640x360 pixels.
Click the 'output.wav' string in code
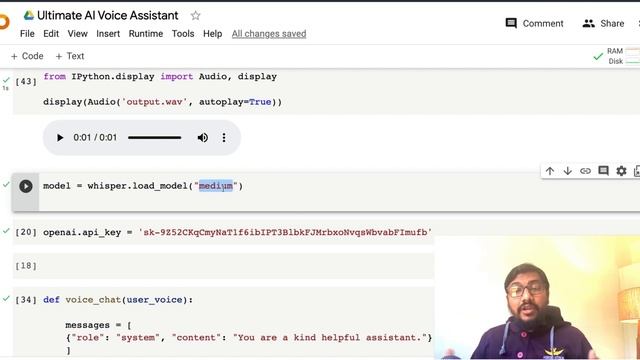(154, 102)
